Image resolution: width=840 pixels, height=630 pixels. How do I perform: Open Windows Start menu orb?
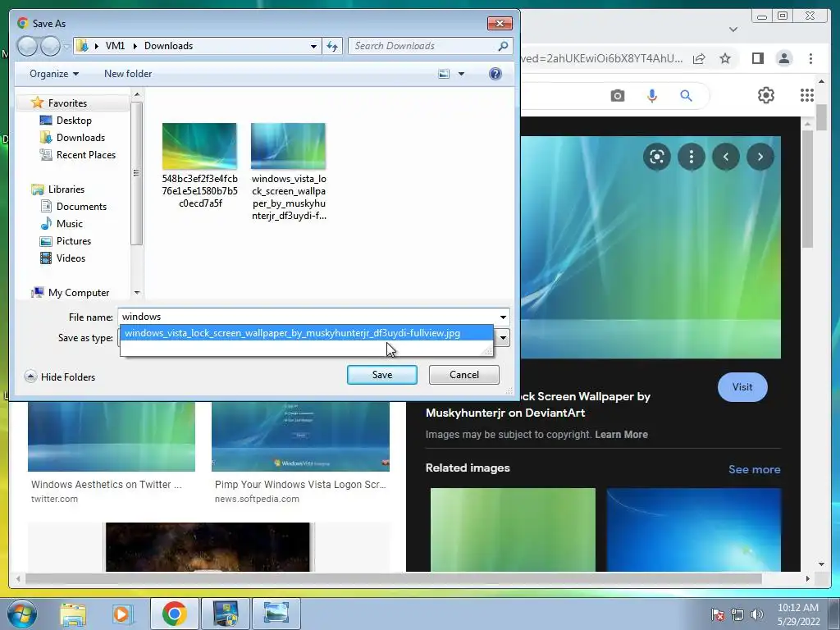point(22,614)
